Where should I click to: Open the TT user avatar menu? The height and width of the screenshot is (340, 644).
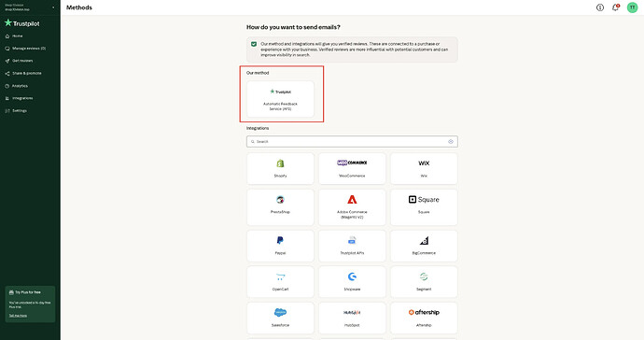tap(632, 7)
